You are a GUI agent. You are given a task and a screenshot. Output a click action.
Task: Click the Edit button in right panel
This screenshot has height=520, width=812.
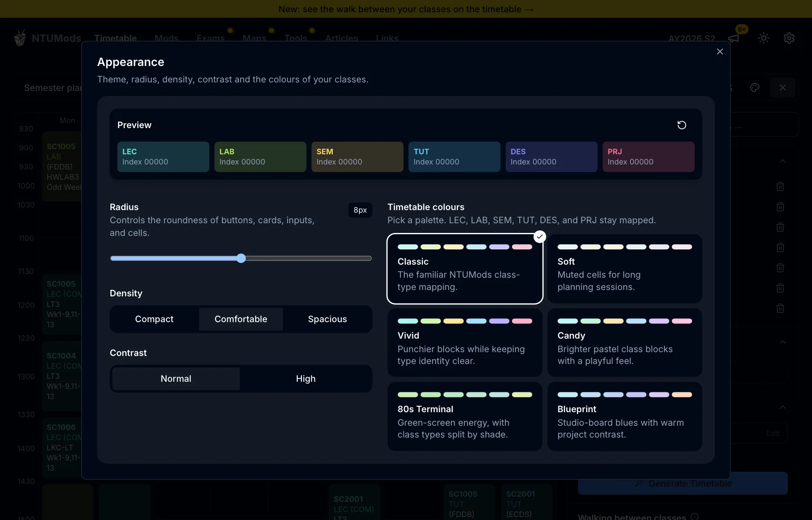[x=773, y=433]
